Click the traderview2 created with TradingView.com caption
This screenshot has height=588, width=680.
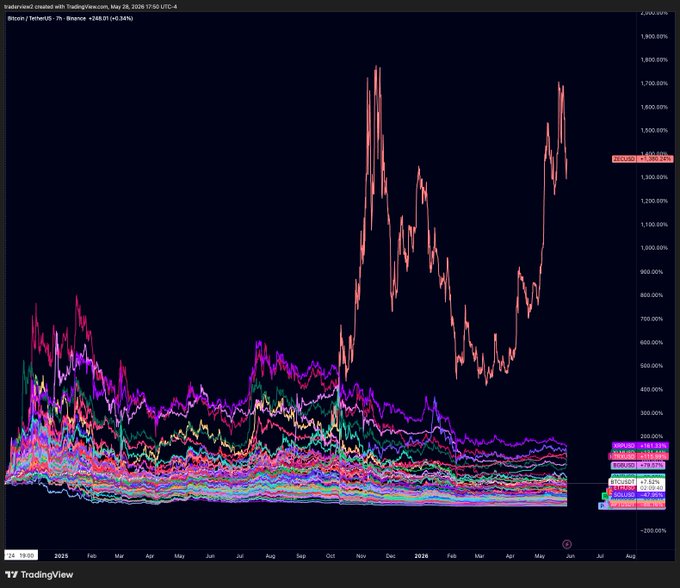[x=90, y=7]
